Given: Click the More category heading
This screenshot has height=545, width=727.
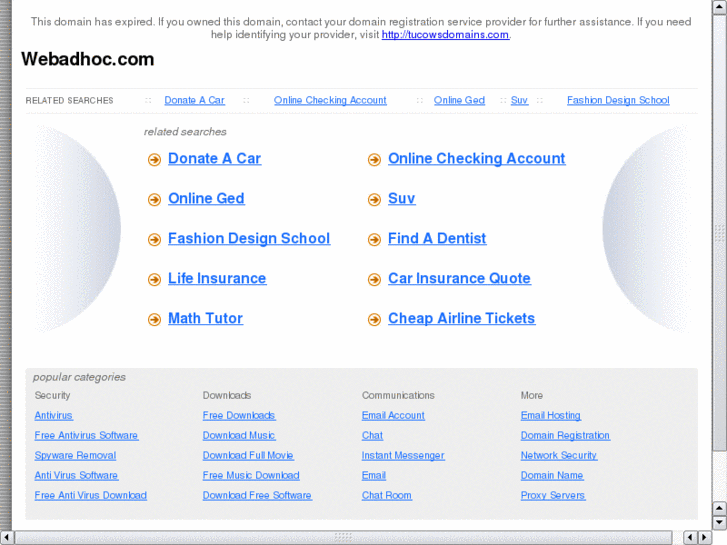Looking at the screenshot, I should pos(531,396).
